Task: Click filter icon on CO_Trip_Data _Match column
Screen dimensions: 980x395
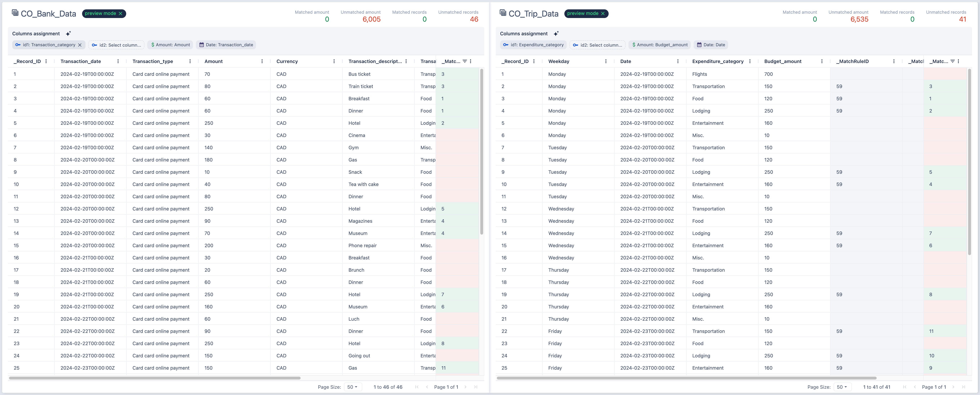Action: pos(952,61)
